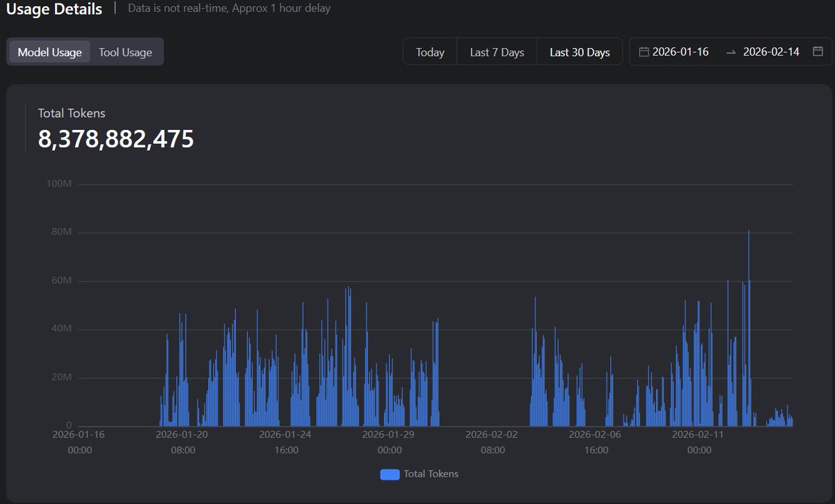Click the 40M y-axis label
The image size is (835, 504).
[61, 329]
